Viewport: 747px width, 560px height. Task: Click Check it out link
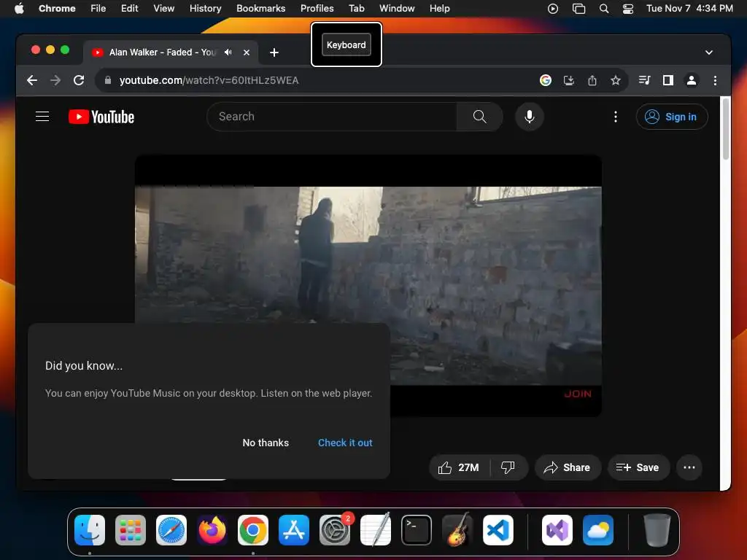(x=345, y=443)
